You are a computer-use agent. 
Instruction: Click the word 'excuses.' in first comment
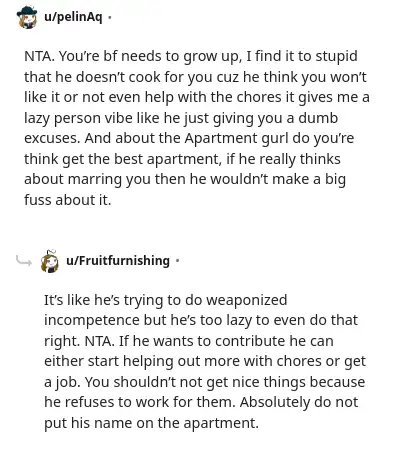[x=52, y=138]
